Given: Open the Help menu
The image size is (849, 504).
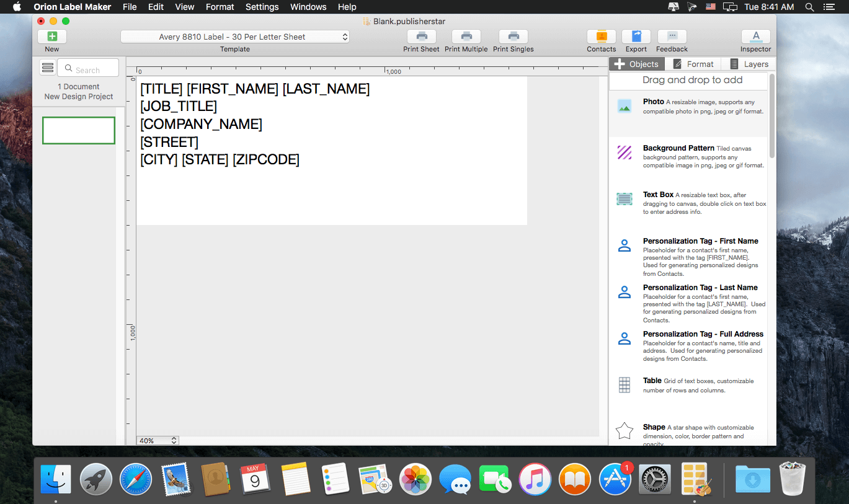Looking at the screenshot, I should [x=347, y=7].
